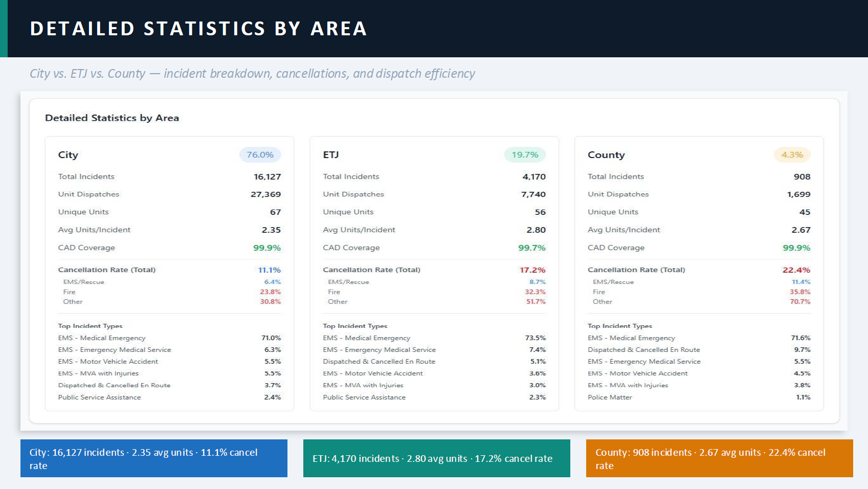Click the slide title 'Detailed Statistics by Area'
The image size is (868, 489).
pyautogui.click(x=198, y=29)
